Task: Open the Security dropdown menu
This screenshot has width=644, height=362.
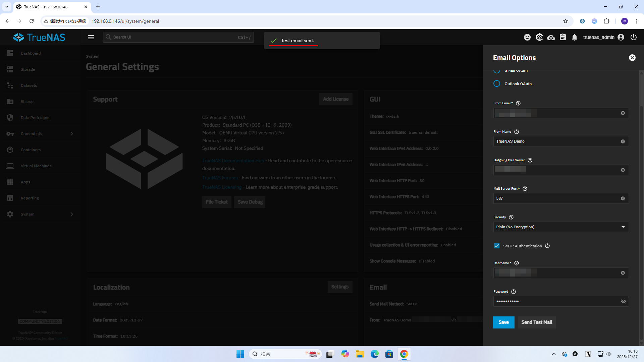Action: pyautogui.click(x=560, y=227)
